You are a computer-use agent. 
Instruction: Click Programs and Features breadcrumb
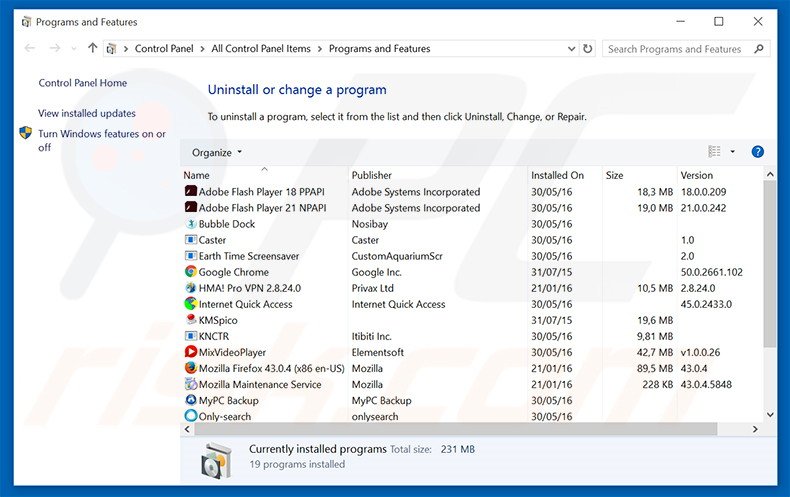pos(379,49)
